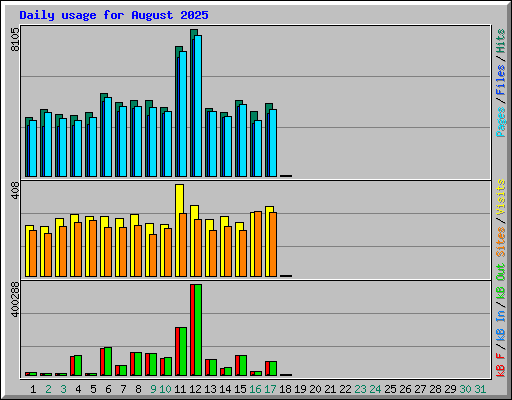The image size is (512, 400).
Task: Click the 408 visits axis value
Action: (15, 191)
